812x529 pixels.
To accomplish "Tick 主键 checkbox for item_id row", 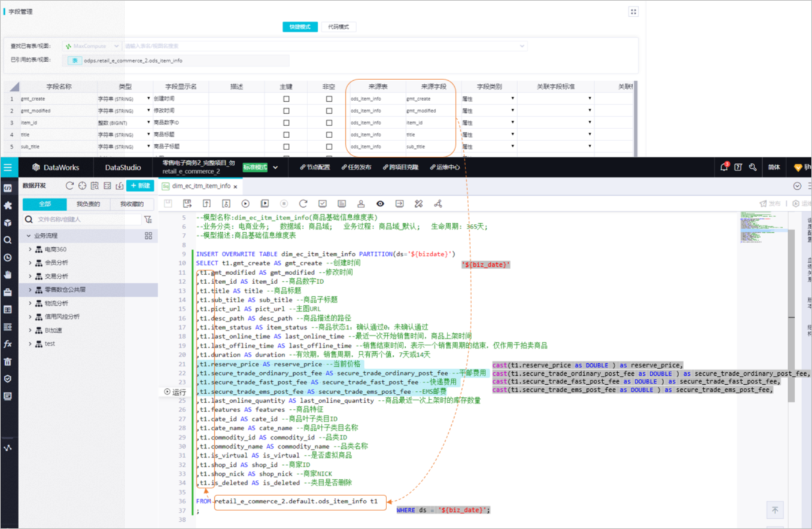I will click(x=286, y=123).
